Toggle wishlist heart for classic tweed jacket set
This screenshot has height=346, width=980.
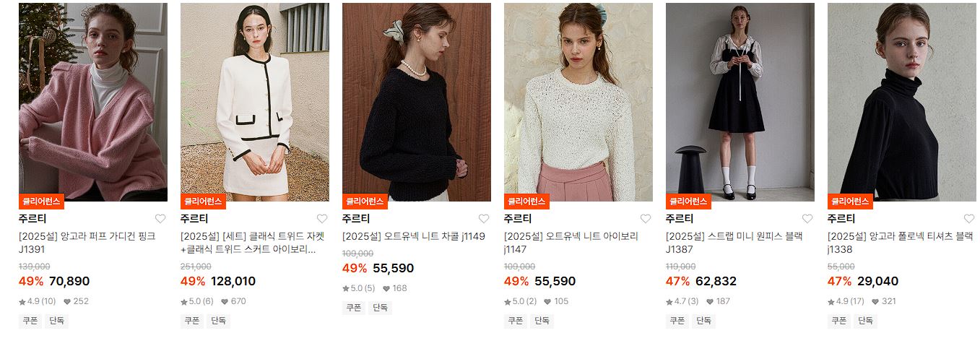coord(322,219)
